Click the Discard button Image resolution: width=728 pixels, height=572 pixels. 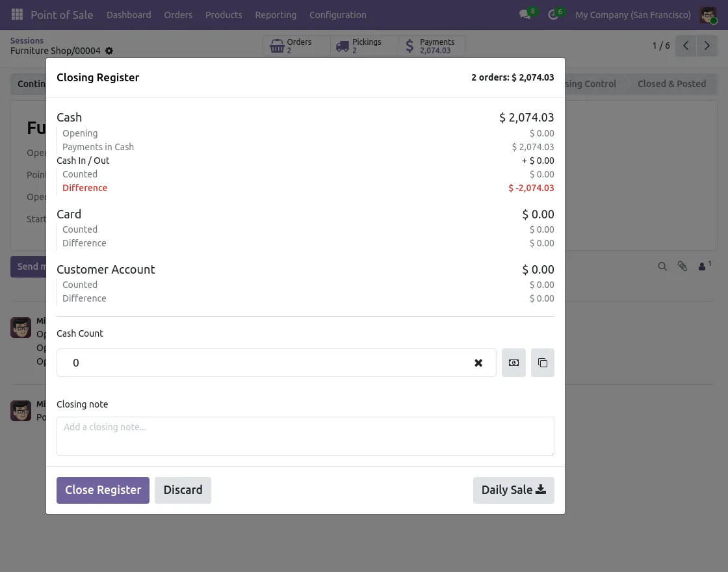pyautogui.click(x=183, y=490)
